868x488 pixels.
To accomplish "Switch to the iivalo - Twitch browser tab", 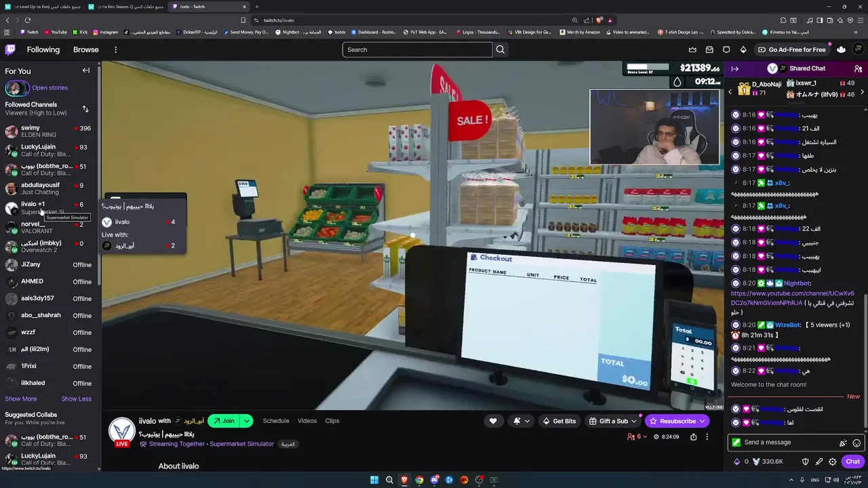I will pyautogui.click(x=209, y=7).
